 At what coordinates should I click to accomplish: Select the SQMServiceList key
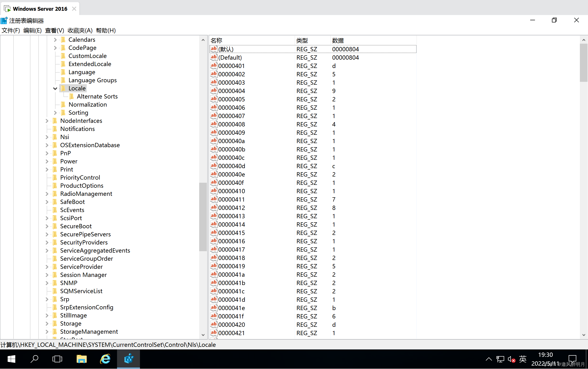point(81,291)
